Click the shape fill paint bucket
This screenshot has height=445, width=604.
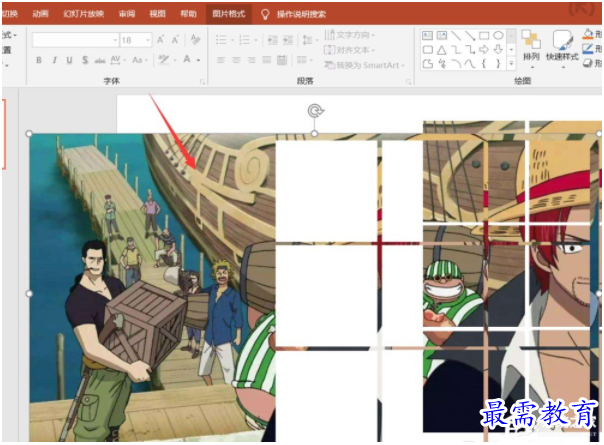tap(588, 34)
